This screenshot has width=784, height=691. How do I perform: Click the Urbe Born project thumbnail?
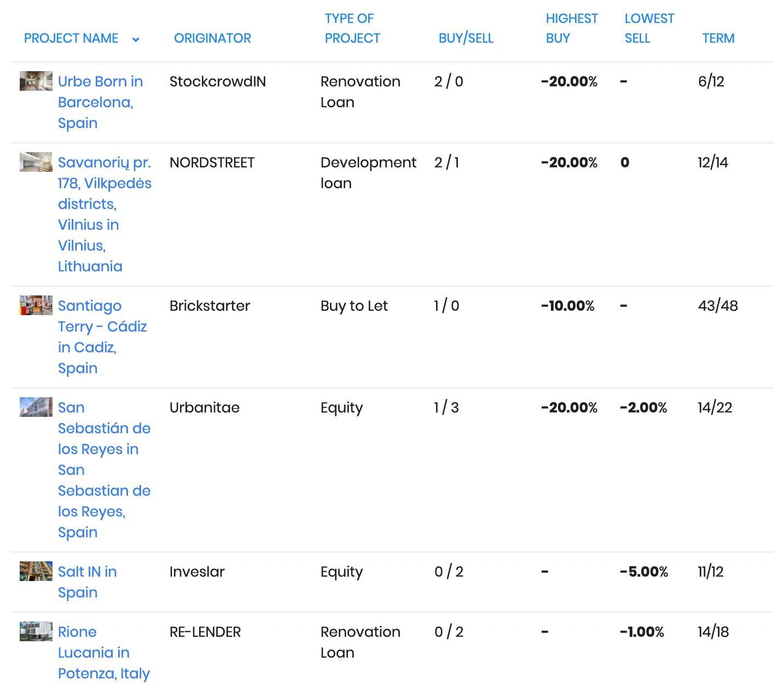pyautogui.click(x=36, y=81)
